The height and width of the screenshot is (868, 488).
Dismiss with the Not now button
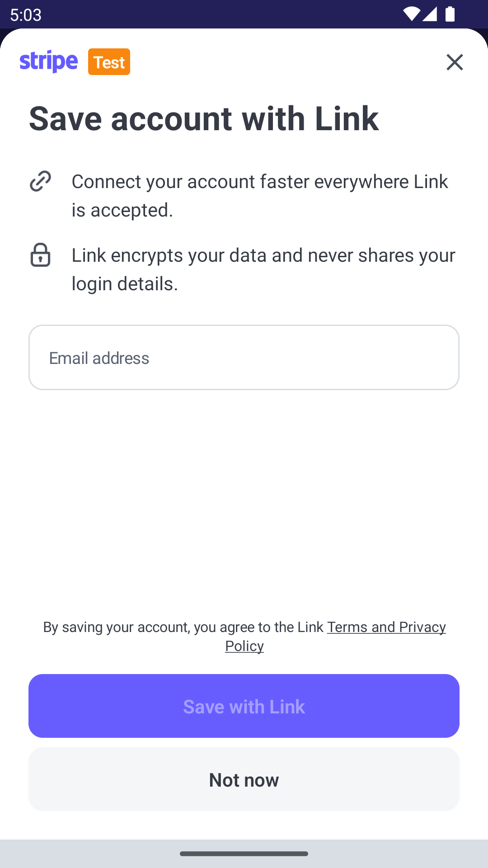pos(244,779)
